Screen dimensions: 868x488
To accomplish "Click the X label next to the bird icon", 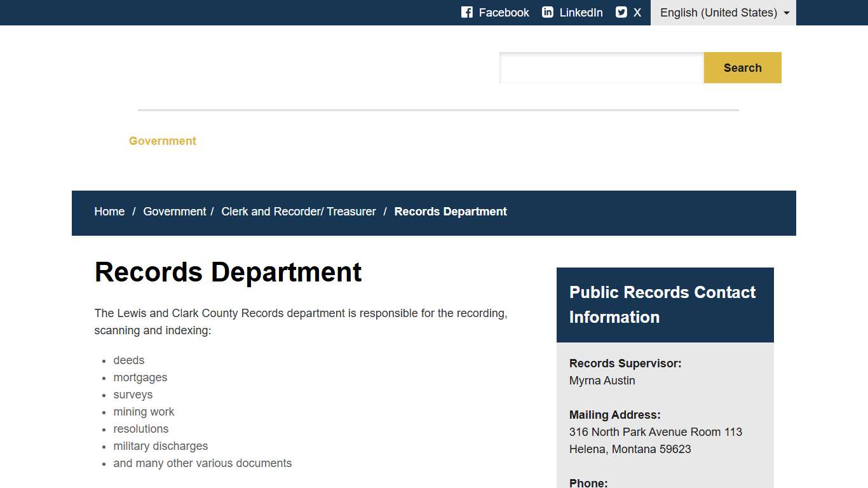I will pos(637,12).
